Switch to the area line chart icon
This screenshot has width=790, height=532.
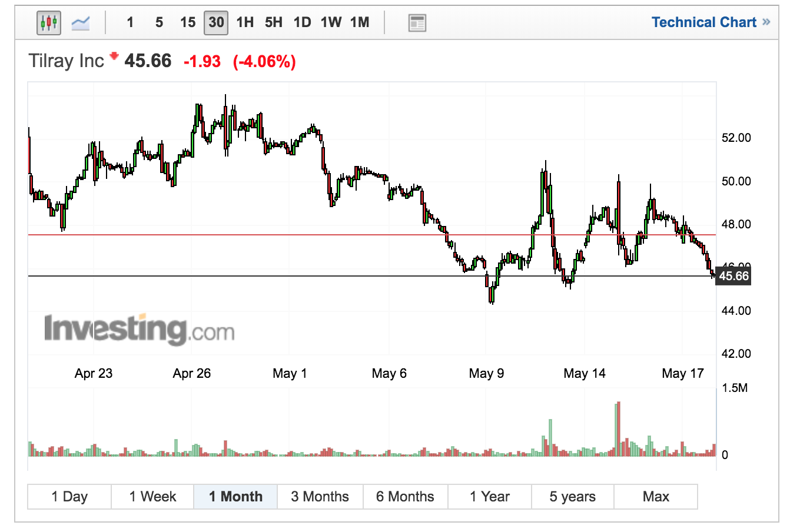81,23
